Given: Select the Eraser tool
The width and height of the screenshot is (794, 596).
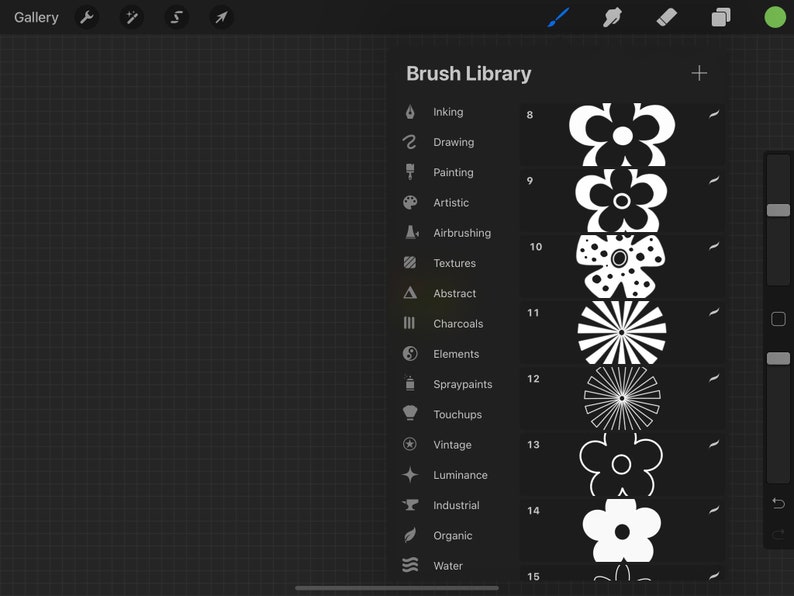Looking at the screenshot, I should pyautogui.click(x=666, y=17).
